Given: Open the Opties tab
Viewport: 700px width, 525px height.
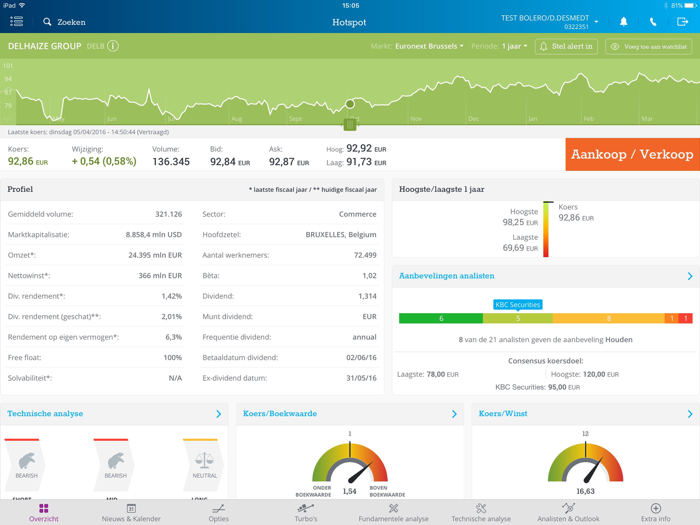Looking at the screenshot, I should [218, 512].
